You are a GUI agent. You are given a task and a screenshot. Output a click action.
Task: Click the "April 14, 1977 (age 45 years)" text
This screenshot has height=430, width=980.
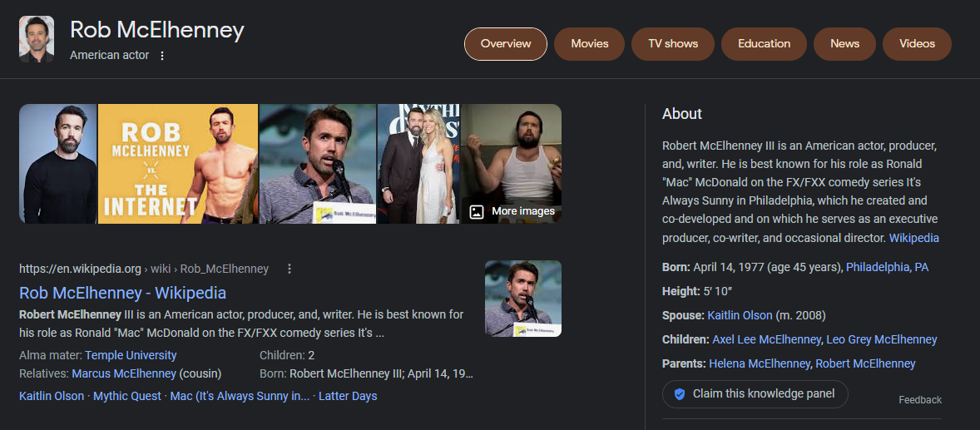click(768, 267)
